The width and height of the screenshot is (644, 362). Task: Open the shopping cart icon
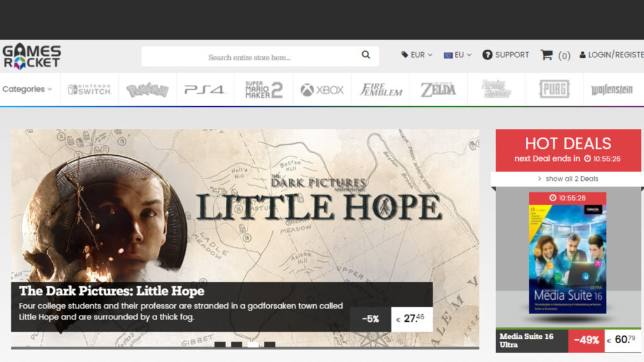[546, 55]
